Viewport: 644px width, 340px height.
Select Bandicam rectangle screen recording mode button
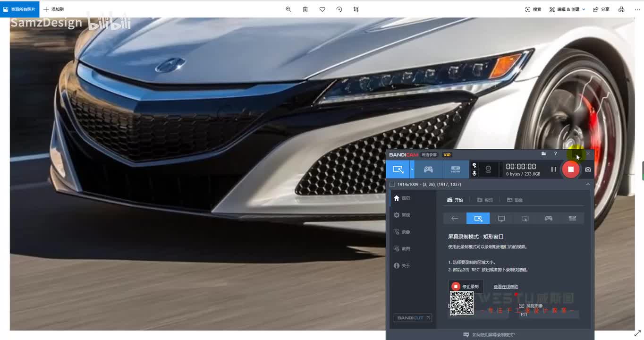pyautogui.click(x=398, y=169)
